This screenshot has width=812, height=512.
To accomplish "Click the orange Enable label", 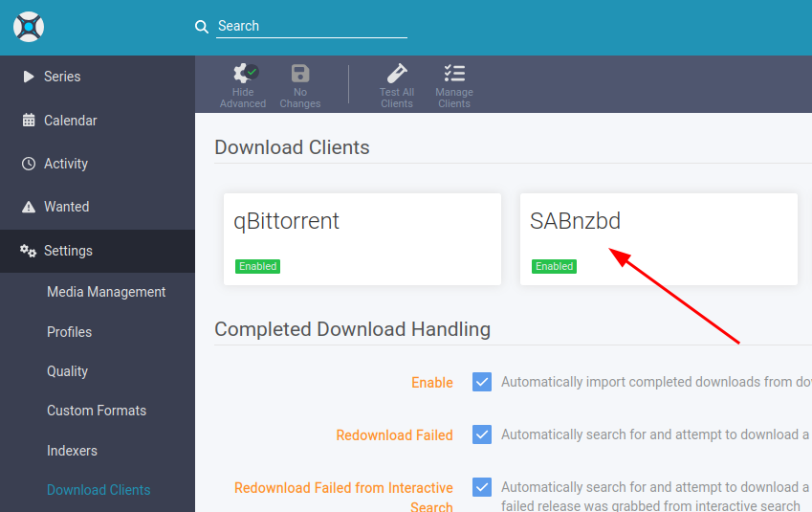I will point(432,383).
